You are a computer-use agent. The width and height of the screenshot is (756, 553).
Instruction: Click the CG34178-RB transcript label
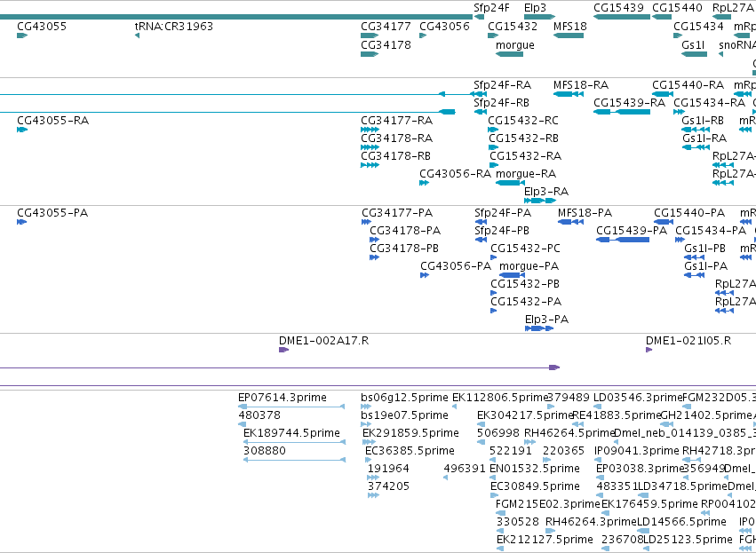tap(396, 156)
